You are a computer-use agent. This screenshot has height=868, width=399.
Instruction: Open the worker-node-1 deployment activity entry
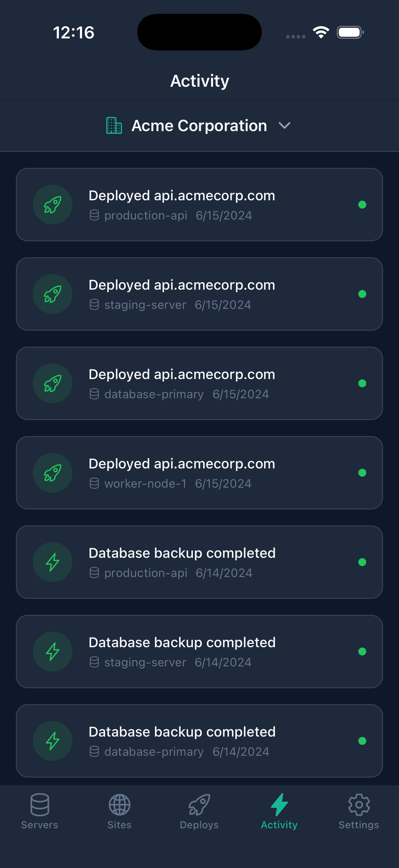pos(199,473)
